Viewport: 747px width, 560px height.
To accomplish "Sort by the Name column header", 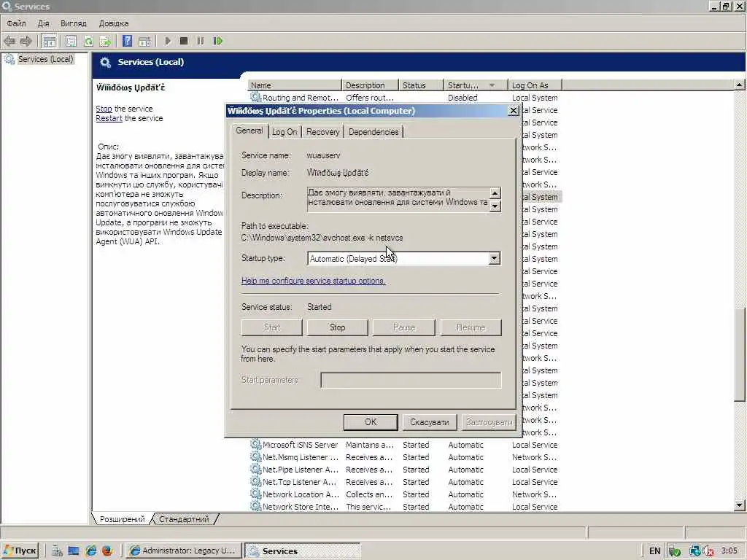I will pos(295,85).
